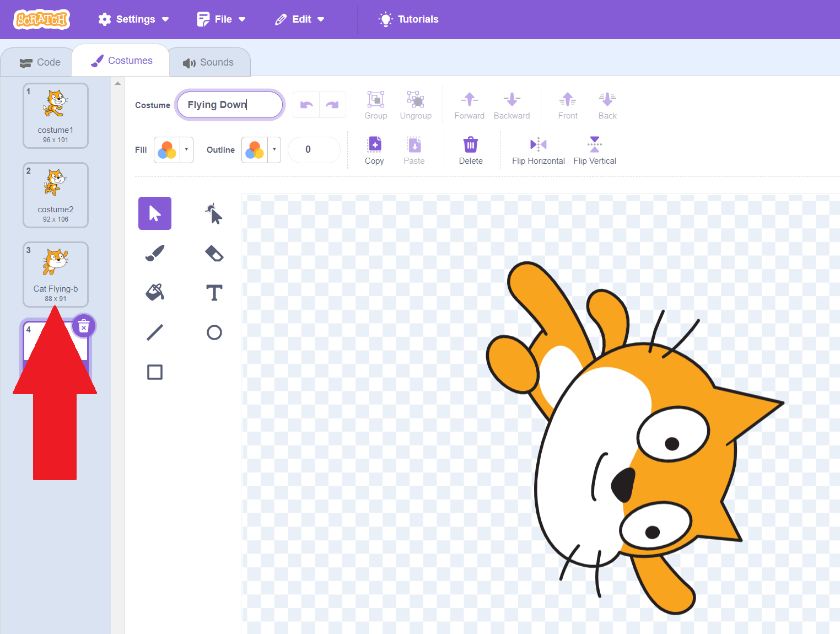Open the Settings menu

[133, 19]
